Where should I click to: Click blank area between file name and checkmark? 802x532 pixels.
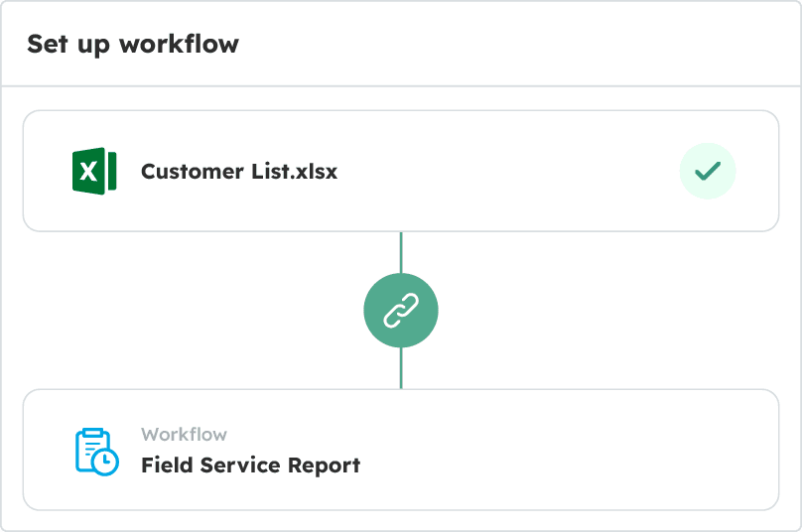click(506, 172)
